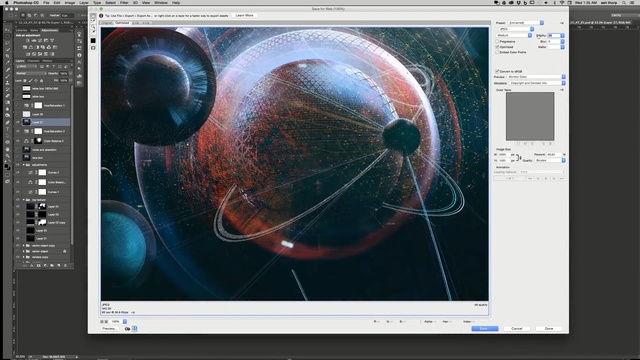The width and height of the screenshot is (640, 360).
Task: Collapse the adjustments layer group
Action: 23,164
